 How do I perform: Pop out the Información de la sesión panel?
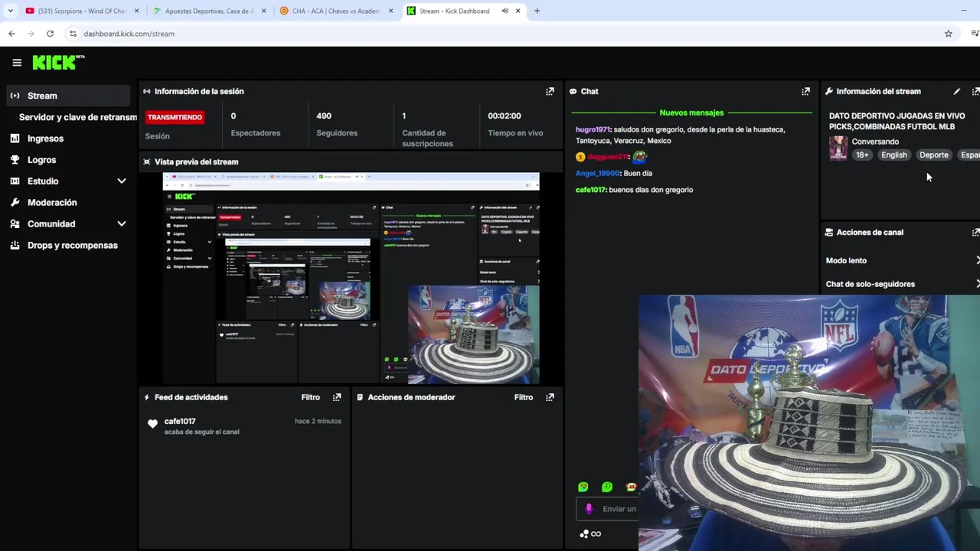[x=550, y=91]
